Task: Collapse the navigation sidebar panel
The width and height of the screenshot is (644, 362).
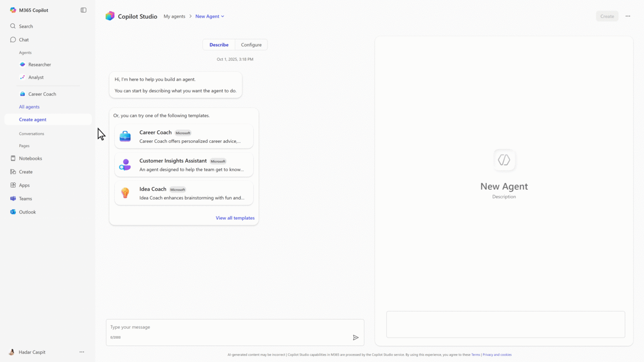Action: coord(83,10)
